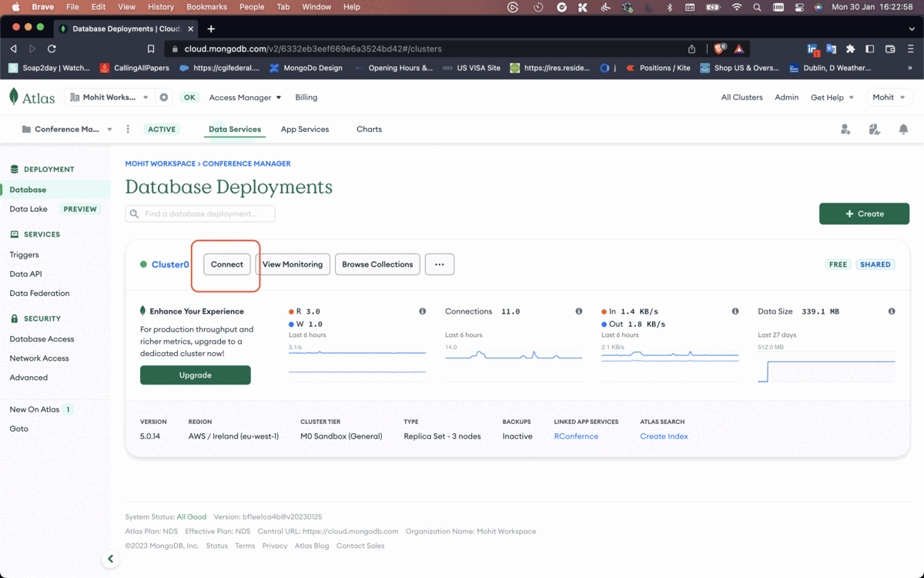This screenshot has width=924, height=578.
Task: Open the project activity feed icon
Action: coord(874,129)
